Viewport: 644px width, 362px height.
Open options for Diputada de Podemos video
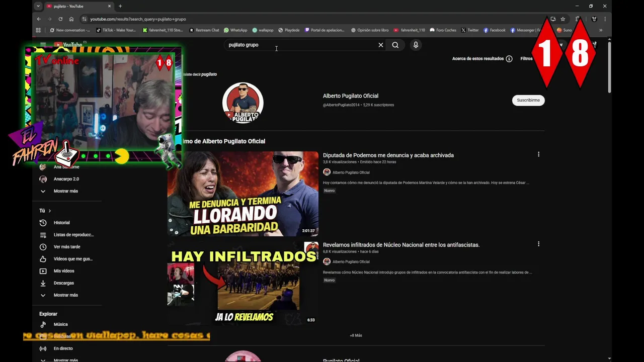click(538, 154)
